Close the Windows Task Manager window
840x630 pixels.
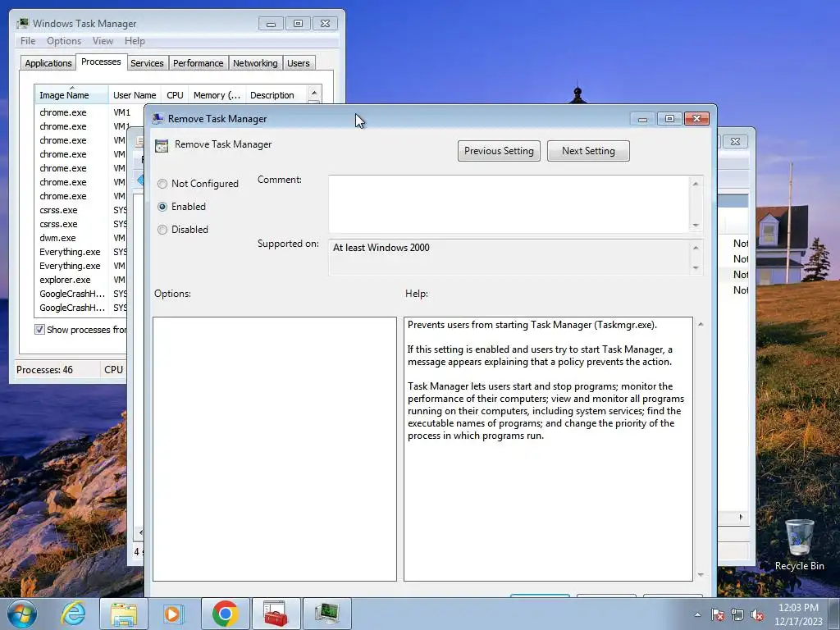click(325, 24)
